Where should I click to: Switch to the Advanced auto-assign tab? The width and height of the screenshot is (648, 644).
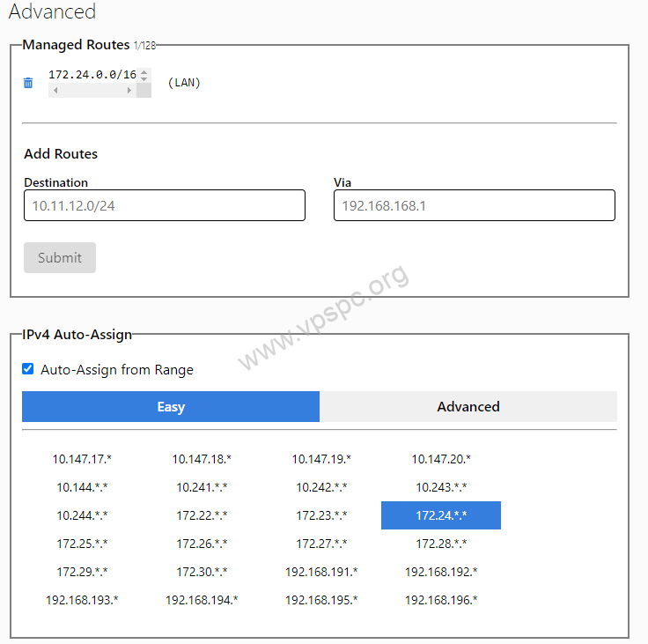[468, 407]
